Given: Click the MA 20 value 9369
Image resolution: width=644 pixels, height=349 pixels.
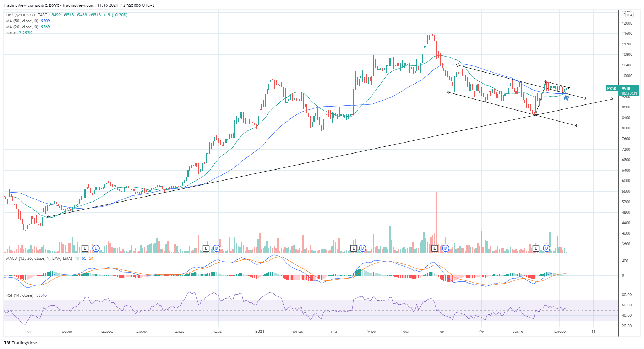Looking at the screenshot, I should [45, 27].
